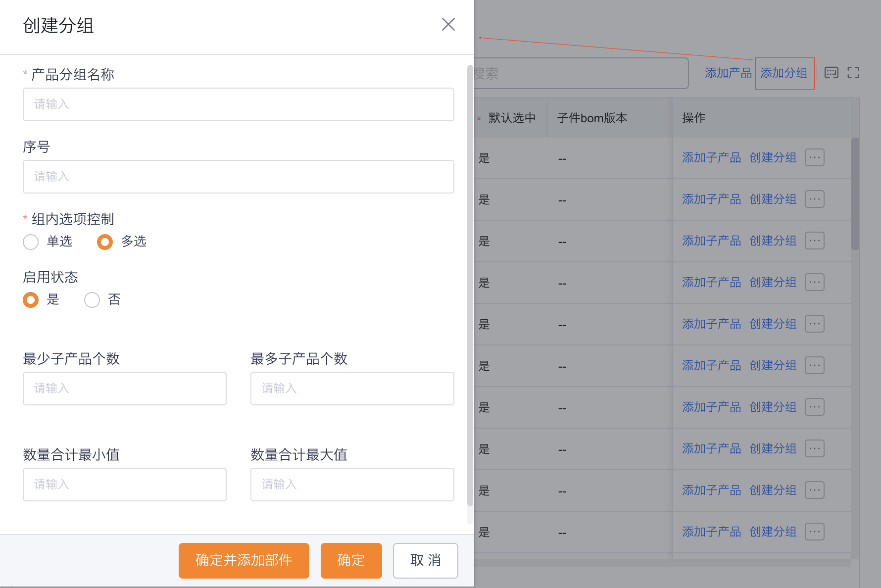The image size is (881, 588).
Task: Confirm with the 确定 button
Action: pos(351,560)
